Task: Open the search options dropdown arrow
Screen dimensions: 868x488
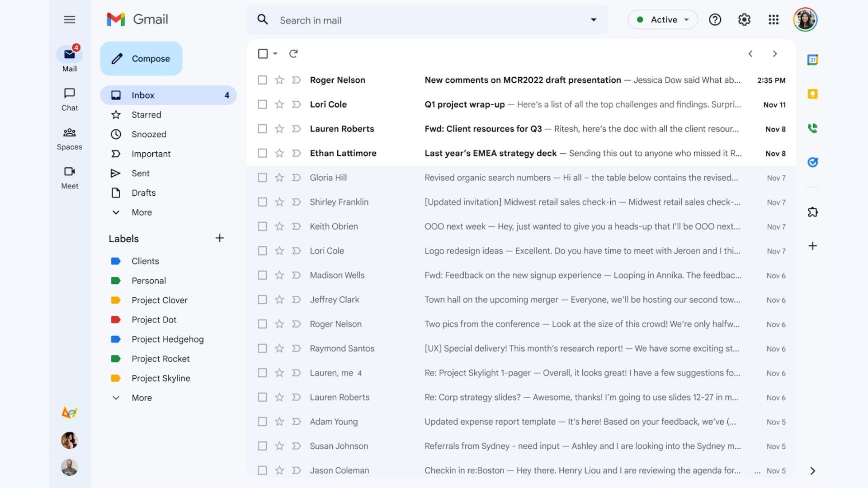Action: pos(593,20)
